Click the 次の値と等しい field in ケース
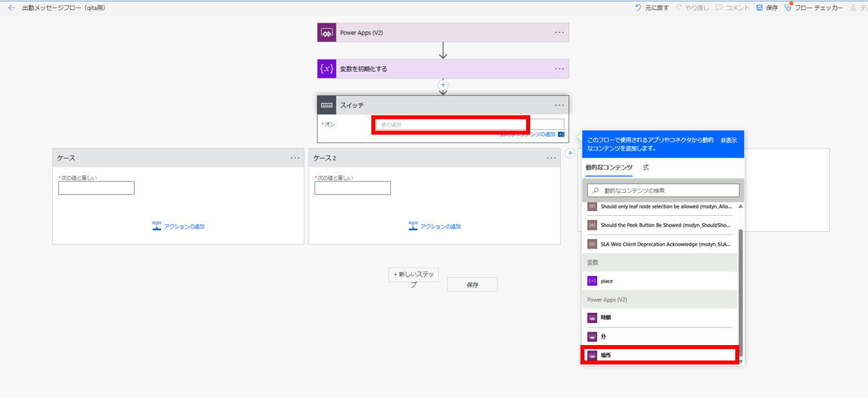 (x=97, y=188)
